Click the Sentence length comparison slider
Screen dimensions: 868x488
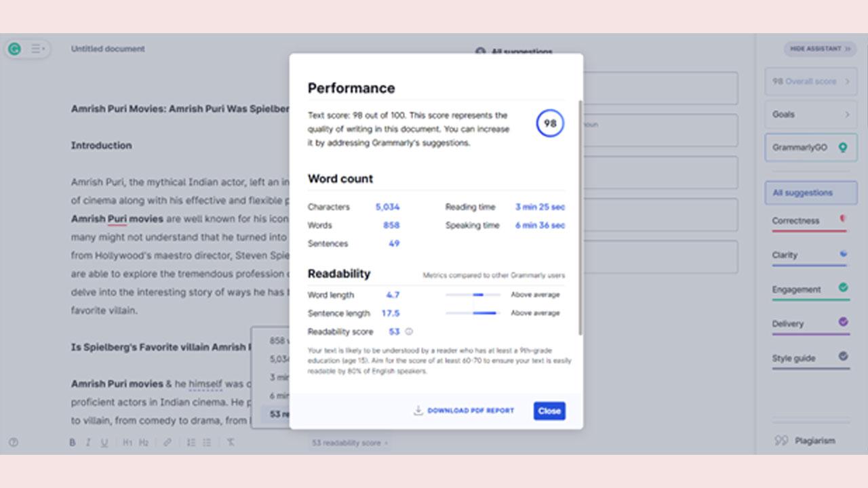pyautogui.click(x=473, y=313)
